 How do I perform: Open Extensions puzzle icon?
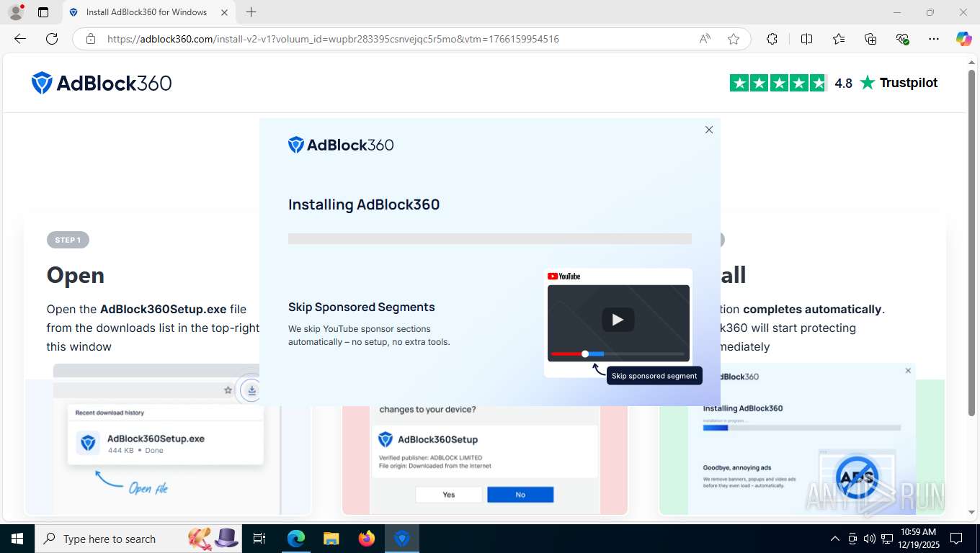[x=772, y=39]
